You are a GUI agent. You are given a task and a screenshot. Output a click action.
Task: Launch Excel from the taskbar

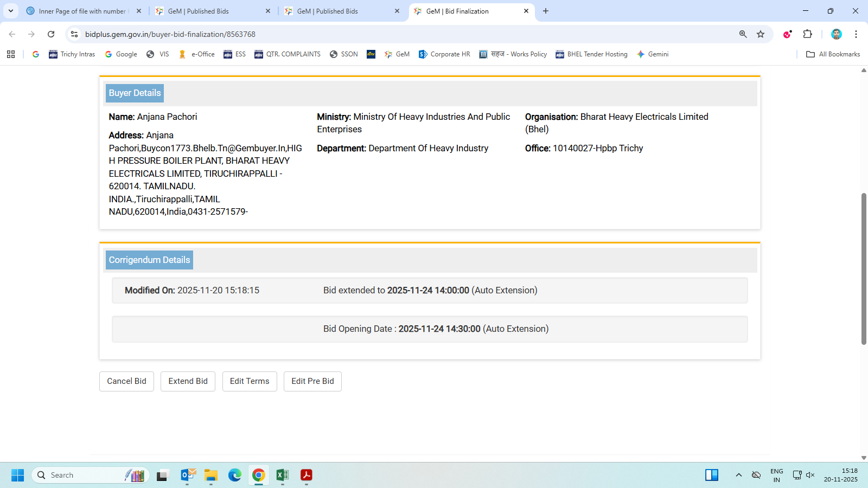pos(282,475)
